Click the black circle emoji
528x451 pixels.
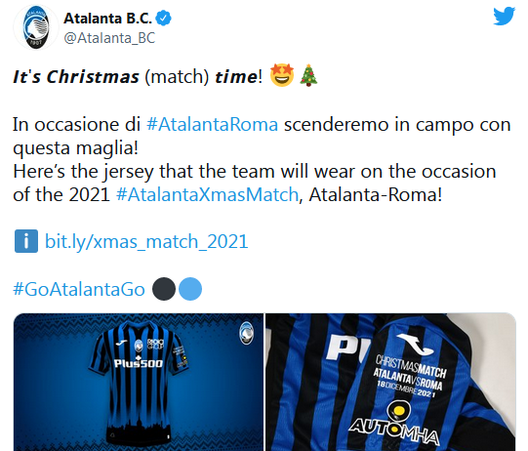tap(164, 289)
